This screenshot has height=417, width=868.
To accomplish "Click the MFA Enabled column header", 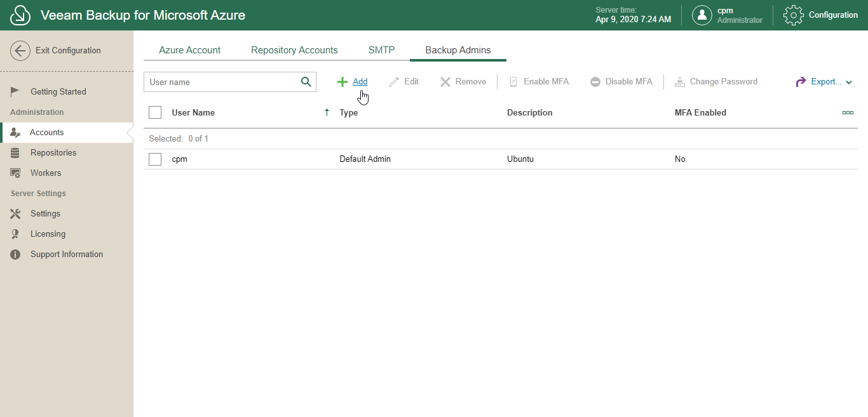I will [x=700, y=112].
